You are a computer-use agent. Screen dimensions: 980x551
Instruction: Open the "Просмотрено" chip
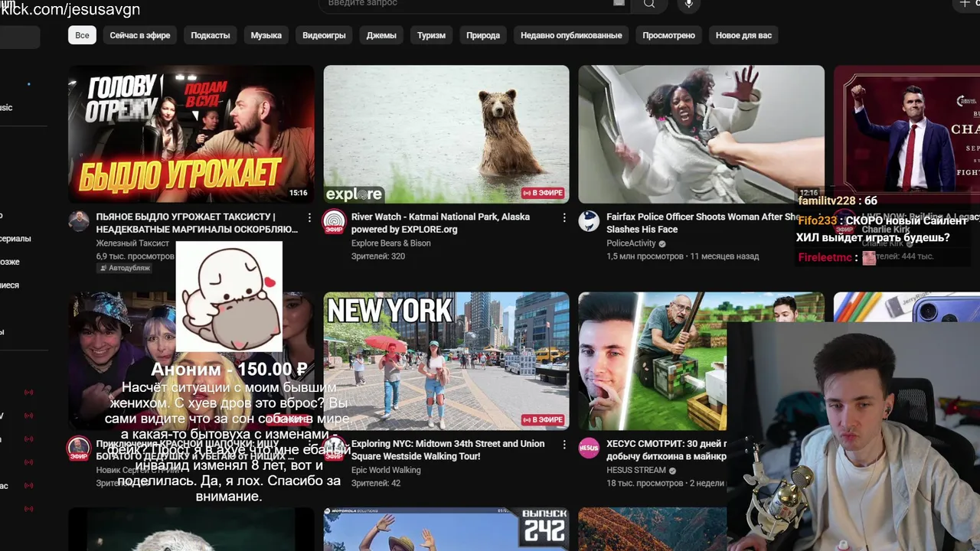coord(669,35)
